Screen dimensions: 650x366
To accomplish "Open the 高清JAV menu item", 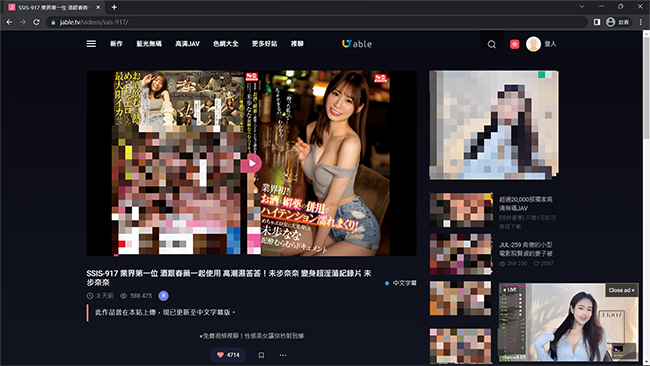I will click(187, 44).
